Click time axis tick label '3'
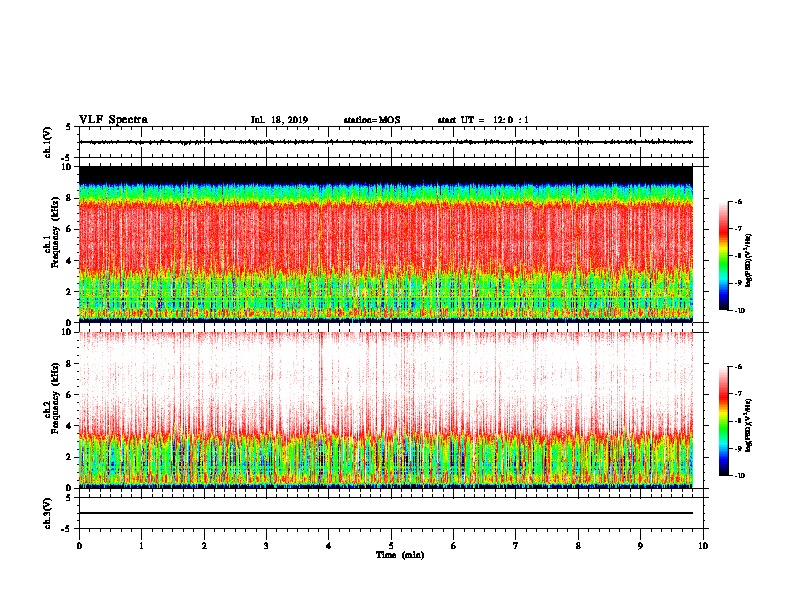Image resolution: width=792 pixels, height=612 pixels. click(266, 546)
